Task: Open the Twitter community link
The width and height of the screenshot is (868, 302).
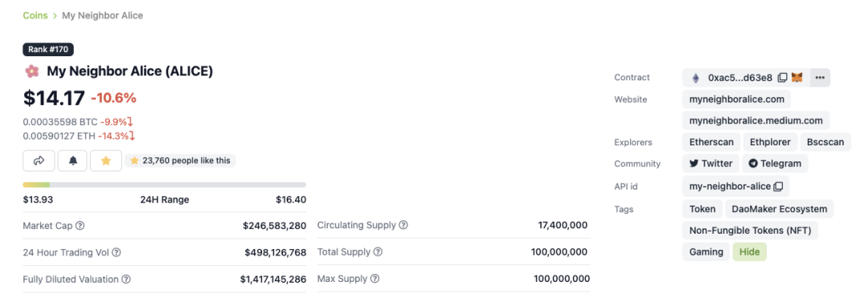Action: coord(710,164)
